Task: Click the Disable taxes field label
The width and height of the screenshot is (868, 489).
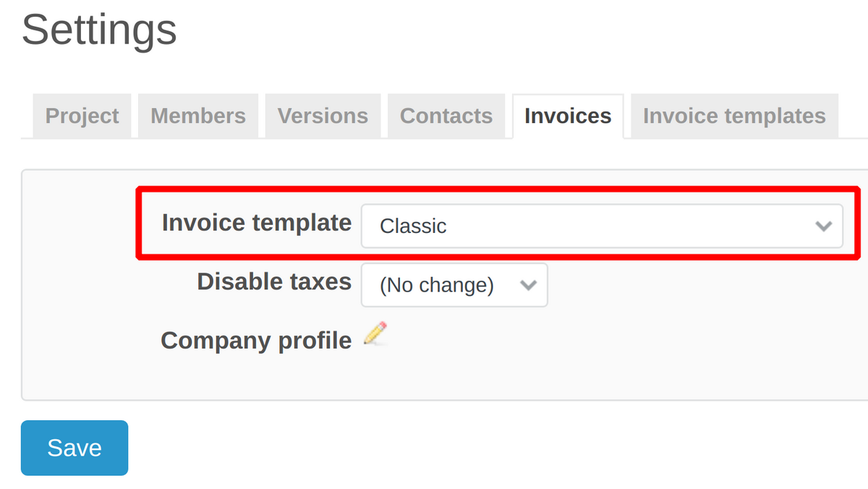Action: point(274,281)
